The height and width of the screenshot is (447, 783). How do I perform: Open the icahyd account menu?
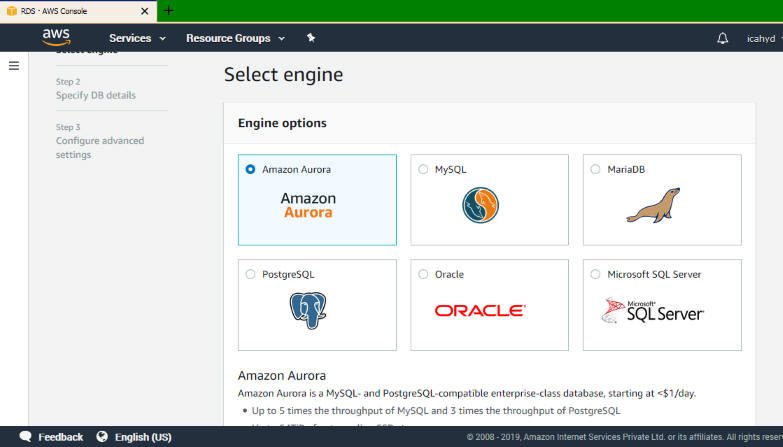762,38
